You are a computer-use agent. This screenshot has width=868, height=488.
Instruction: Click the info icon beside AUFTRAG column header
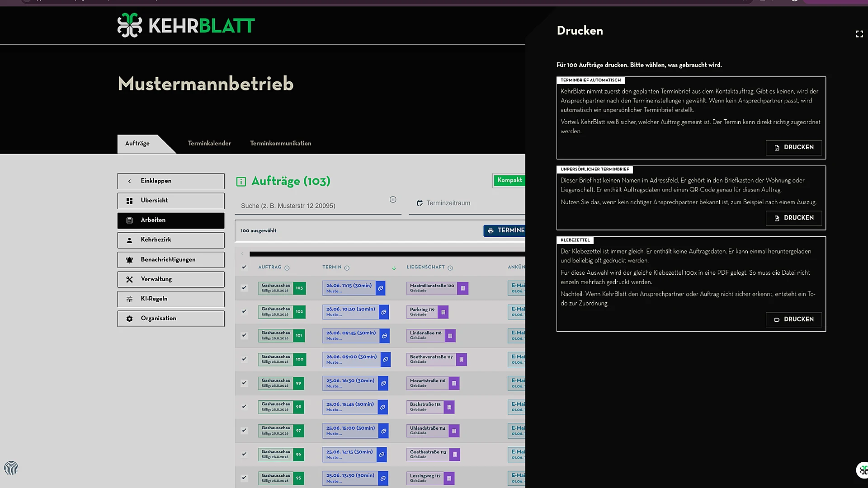287,268
